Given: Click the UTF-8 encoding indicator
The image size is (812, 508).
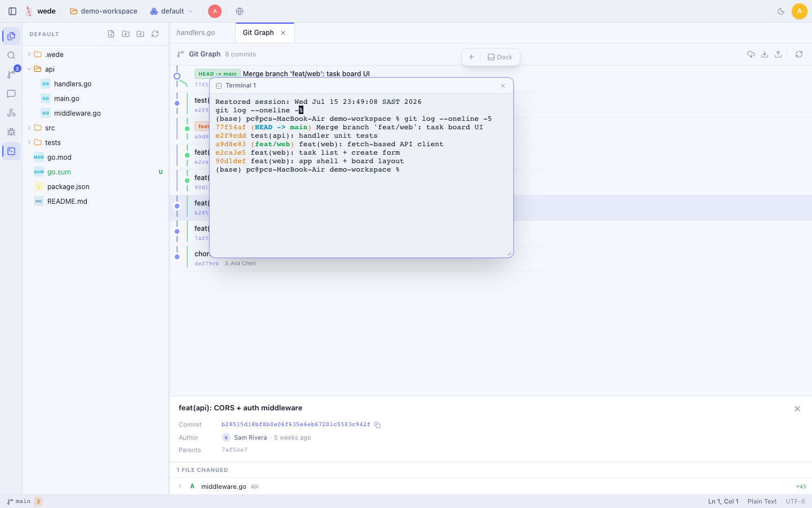Looking at the screenshot, I should point(795,501).
